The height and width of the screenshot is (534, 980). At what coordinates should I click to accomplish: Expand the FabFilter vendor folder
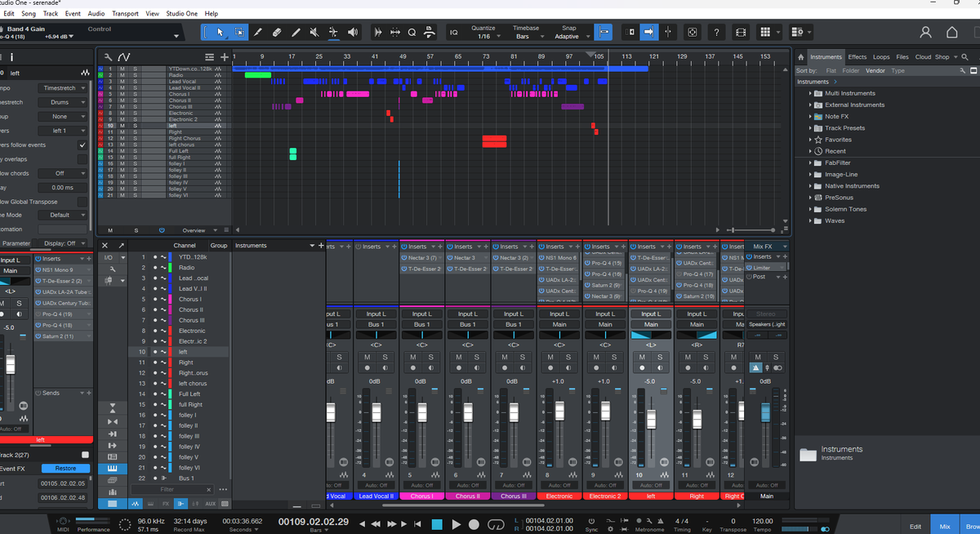[x=810, y=162]
